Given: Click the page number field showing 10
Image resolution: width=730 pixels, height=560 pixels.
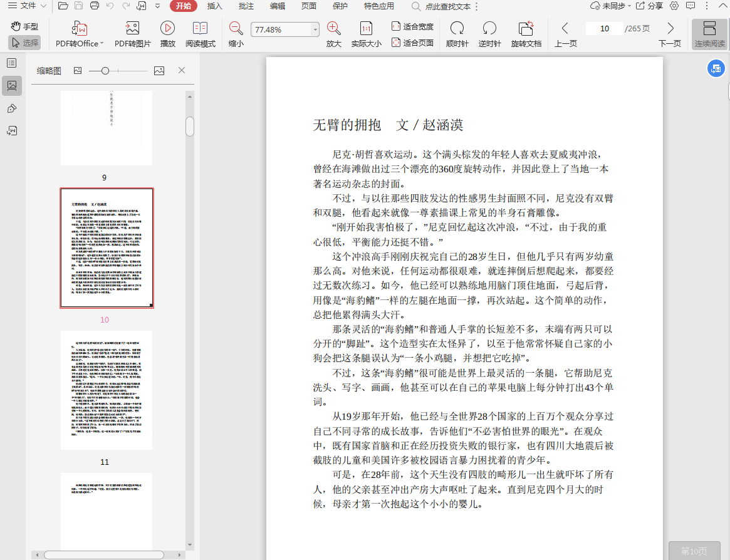Looking at the screenshot, I should click(604, 28).
